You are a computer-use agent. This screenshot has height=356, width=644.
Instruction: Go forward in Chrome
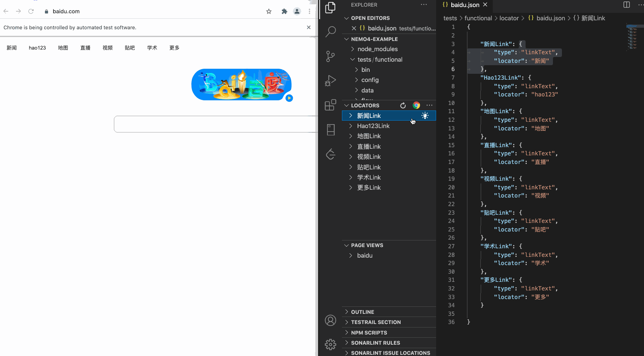click(18, 11)
